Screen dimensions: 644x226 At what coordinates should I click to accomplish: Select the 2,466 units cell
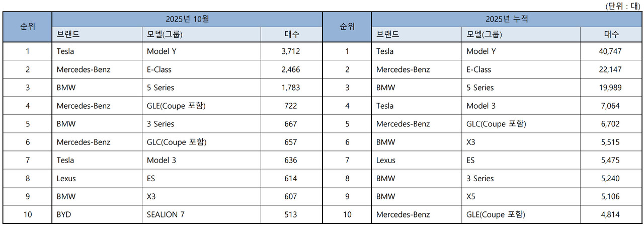coord(291,69)
